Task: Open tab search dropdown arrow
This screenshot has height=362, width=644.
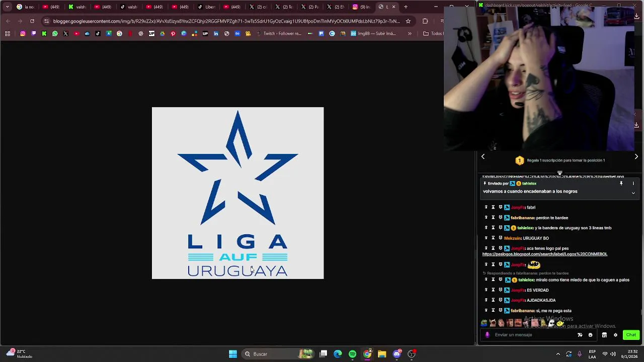Action: click(x=7, y=7)
